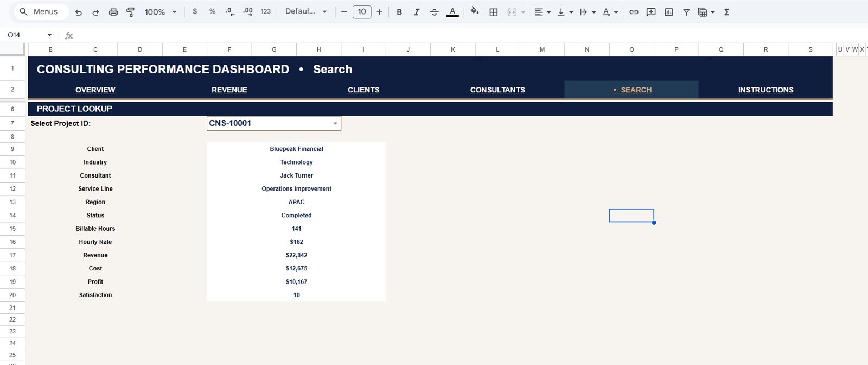This screenshot has width=868, height=365.
Task: Open the horizontal align dropdown
Action: 542,12
